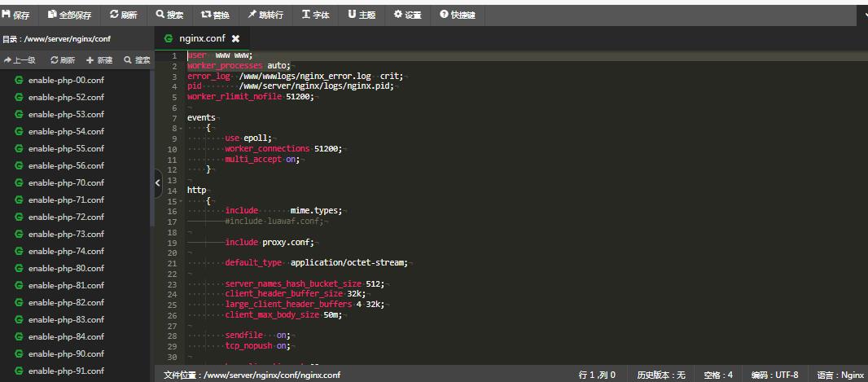Create new item (新建) in sidebar

click(x=99, y=59)
